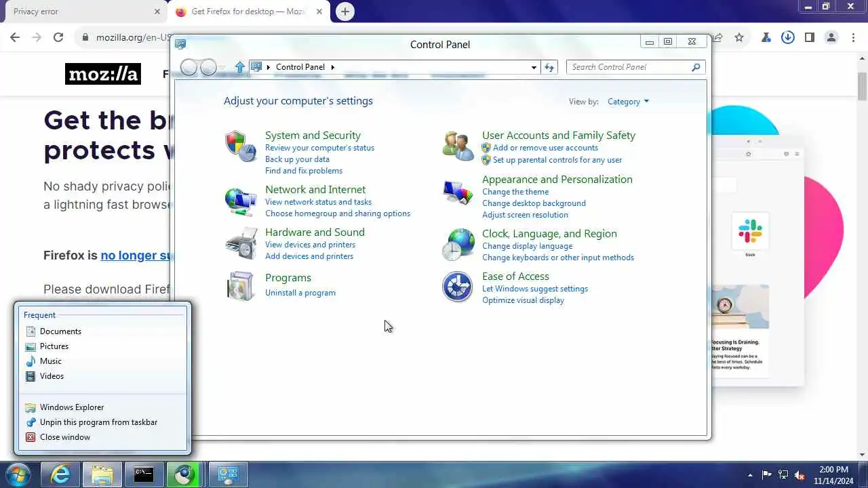
Task: Open the Action Center flag icon
Action: tap(767, 475)
